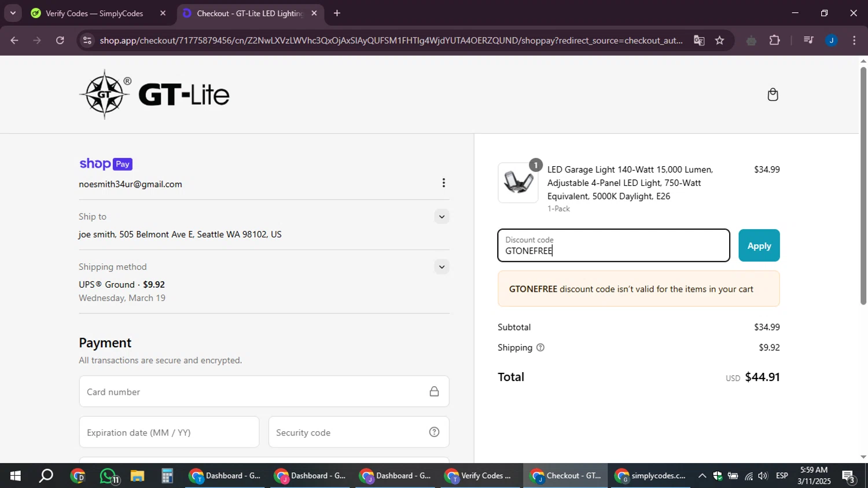Click the Discount code input field

(x=613, y=245)
